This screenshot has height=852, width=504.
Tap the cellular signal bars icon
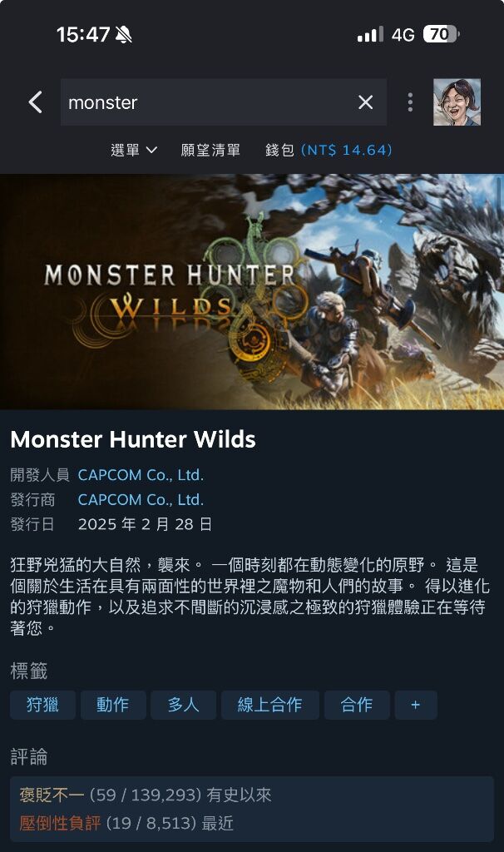pos(370,35)
